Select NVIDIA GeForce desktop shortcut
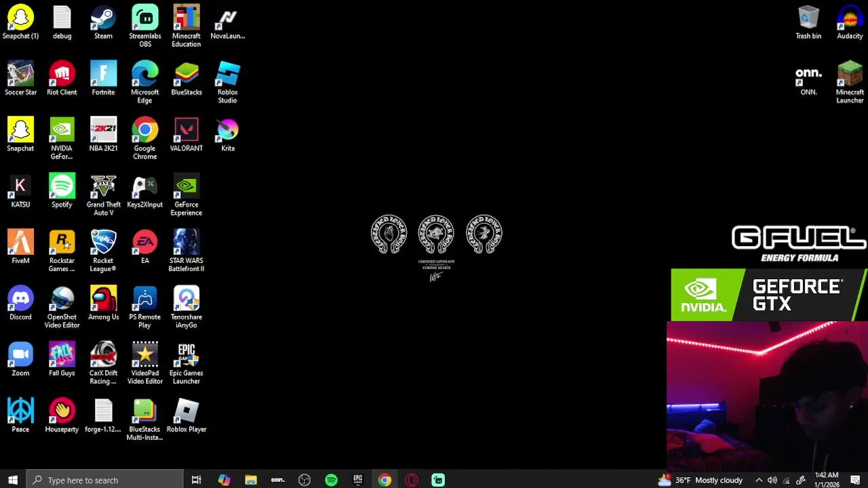Screen dimensions: 868x488 click(x=62, y=139)
